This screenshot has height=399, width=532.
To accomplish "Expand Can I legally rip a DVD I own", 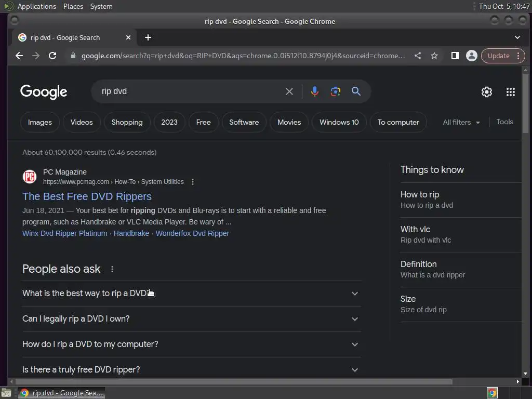I will click(x=191, y=319).
